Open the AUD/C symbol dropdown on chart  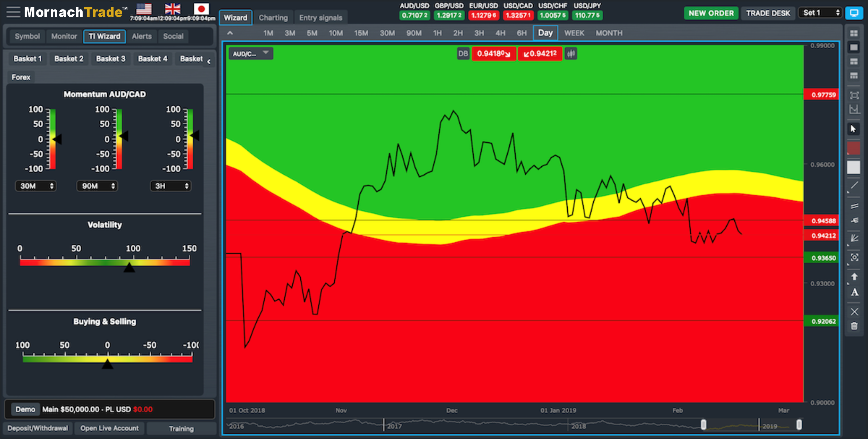(251, 54)
